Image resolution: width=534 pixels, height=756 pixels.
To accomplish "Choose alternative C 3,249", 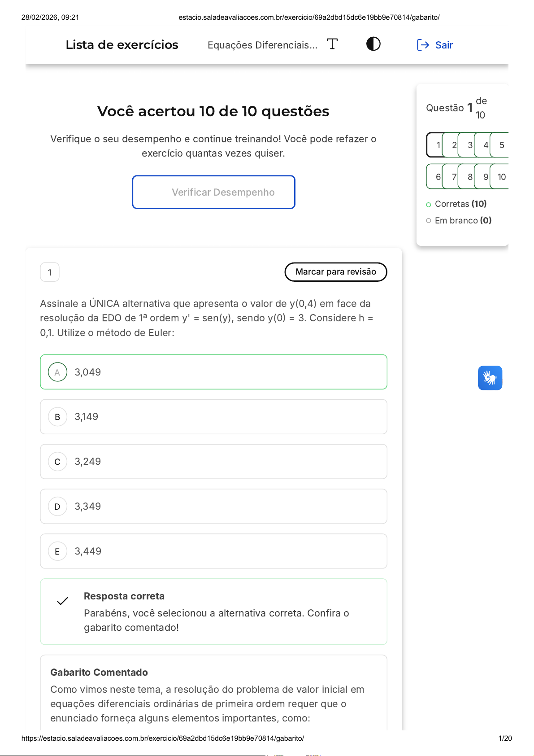I will click(213, 462).
